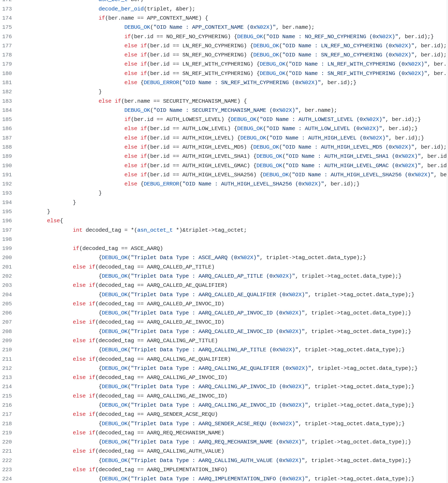Click DEBUG_OK at the start of line 175

137,27
